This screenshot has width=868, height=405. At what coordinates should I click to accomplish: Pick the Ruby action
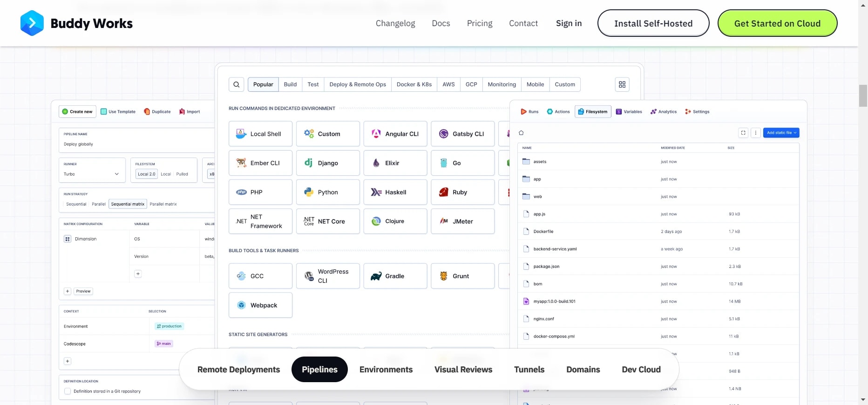tap(463, 192)
